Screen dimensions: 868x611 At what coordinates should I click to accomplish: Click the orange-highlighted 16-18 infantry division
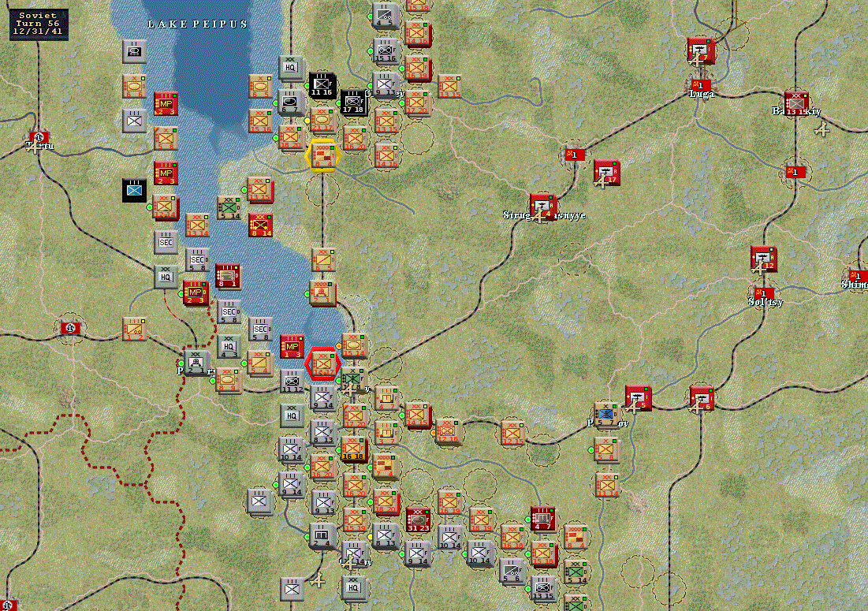[x=352, y=449]
